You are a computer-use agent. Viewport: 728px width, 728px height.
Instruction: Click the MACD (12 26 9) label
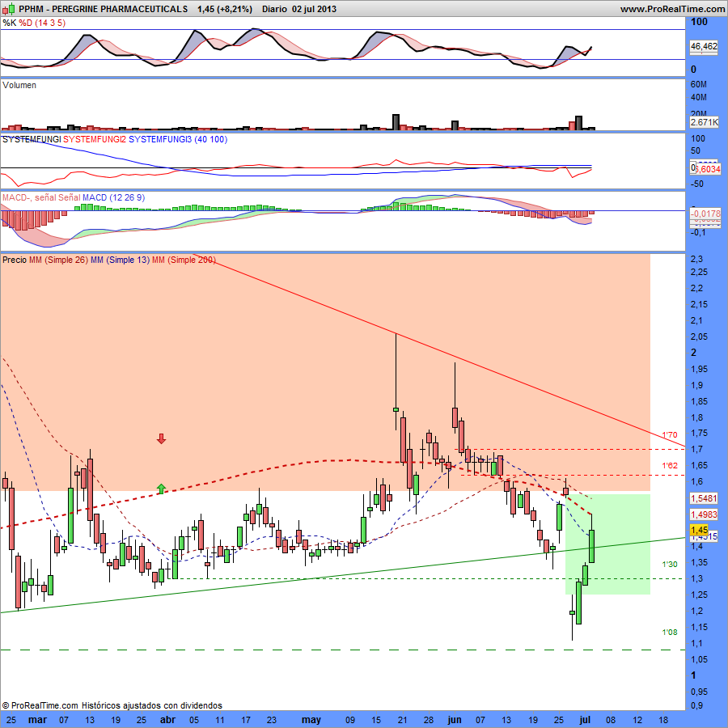pos(114,197)
